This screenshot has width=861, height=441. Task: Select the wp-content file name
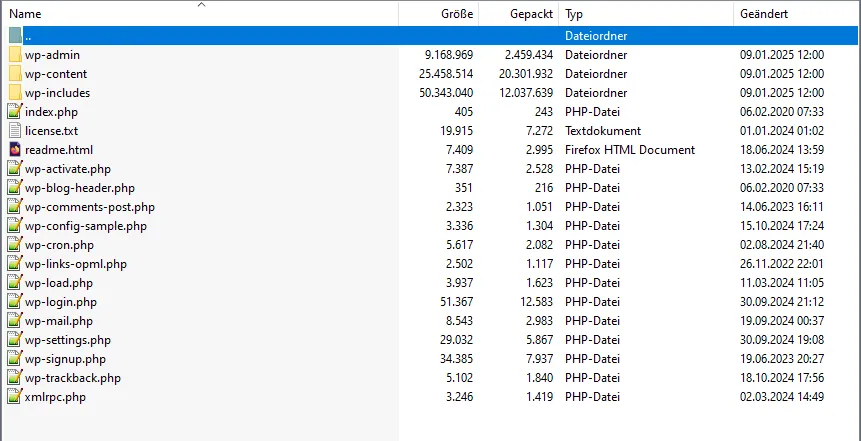click(56, 74)
